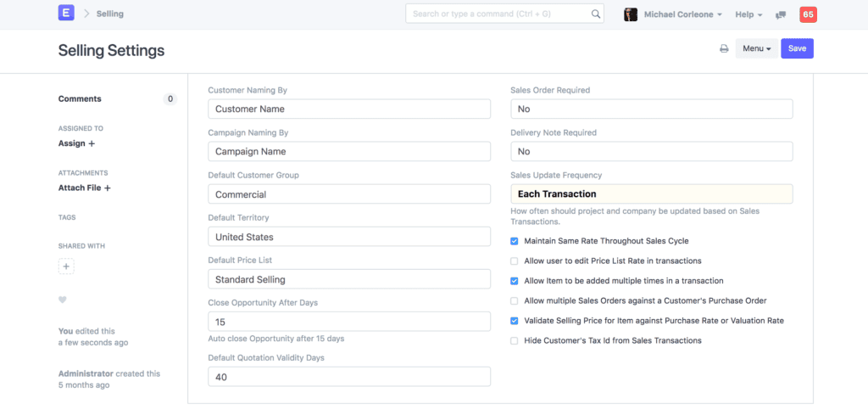Expand the Michael Corleone user menu
Viewport: 868px width, 415px height.
(683, 14)
